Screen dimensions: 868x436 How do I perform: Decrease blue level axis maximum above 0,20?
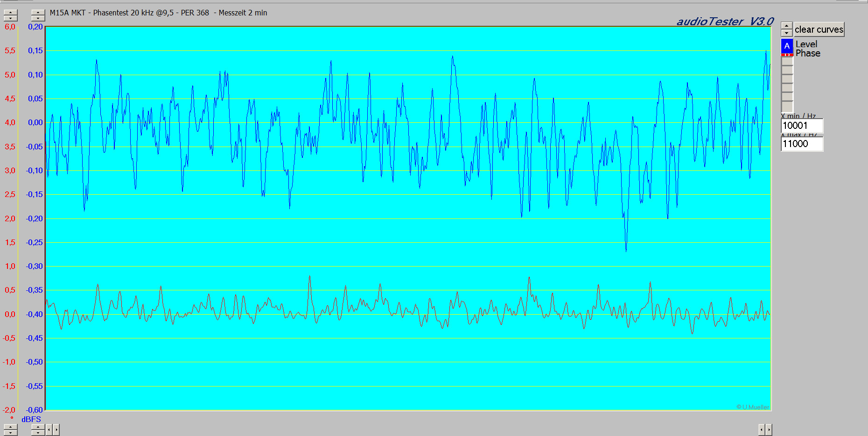38,19
